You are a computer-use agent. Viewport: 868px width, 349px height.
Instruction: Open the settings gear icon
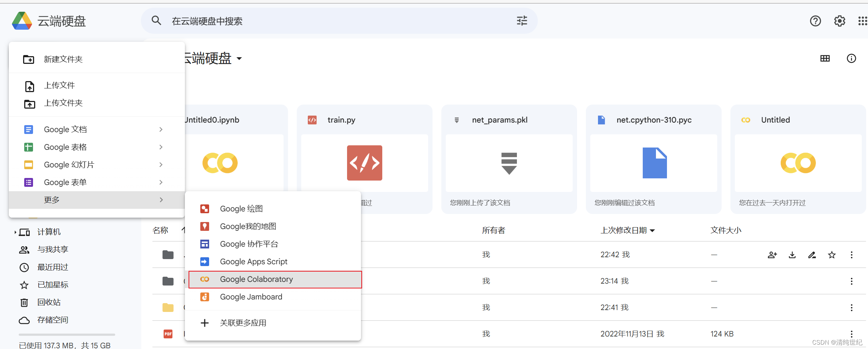[839, 21]
